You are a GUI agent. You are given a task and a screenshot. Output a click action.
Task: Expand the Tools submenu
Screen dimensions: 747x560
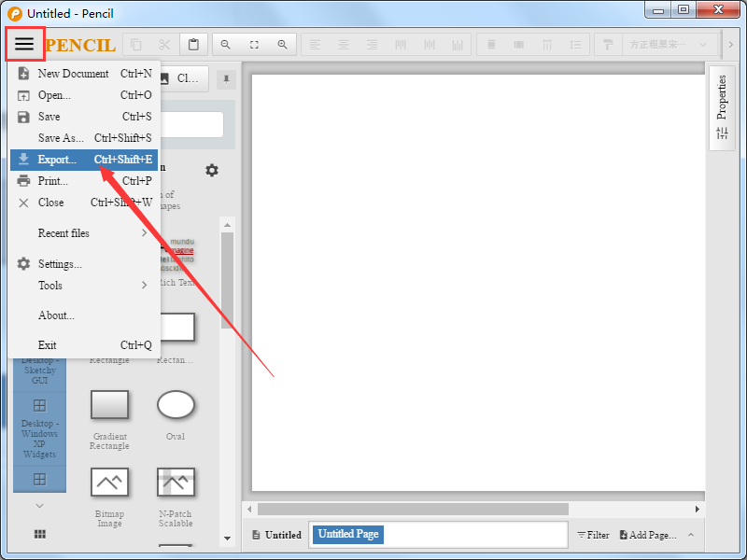point(84,286)
